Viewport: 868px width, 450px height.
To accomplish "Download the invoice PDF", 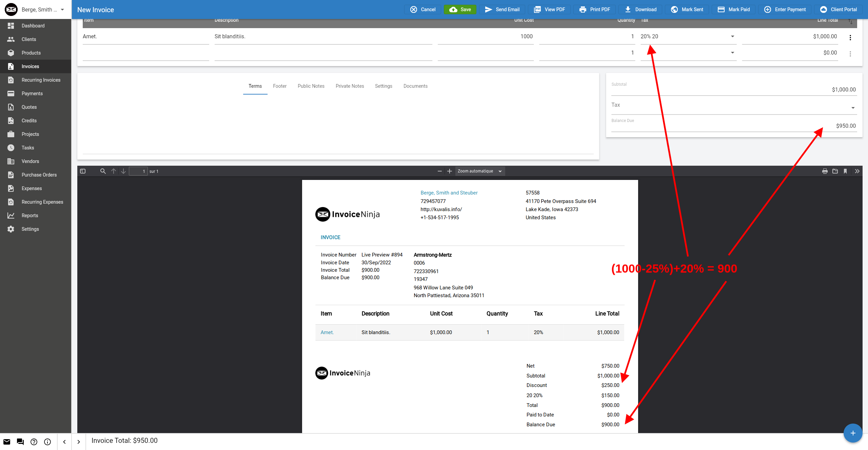I will click(640, 9).
